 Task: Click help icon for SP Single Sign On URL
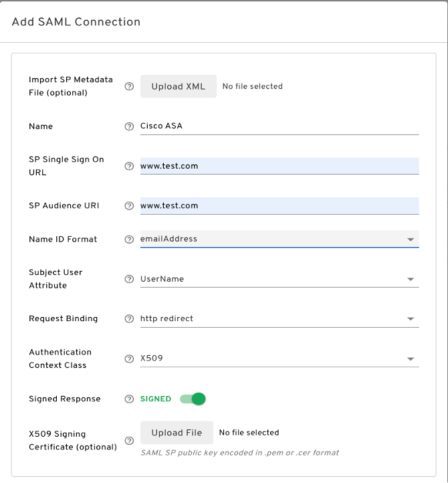coord(130,166)
